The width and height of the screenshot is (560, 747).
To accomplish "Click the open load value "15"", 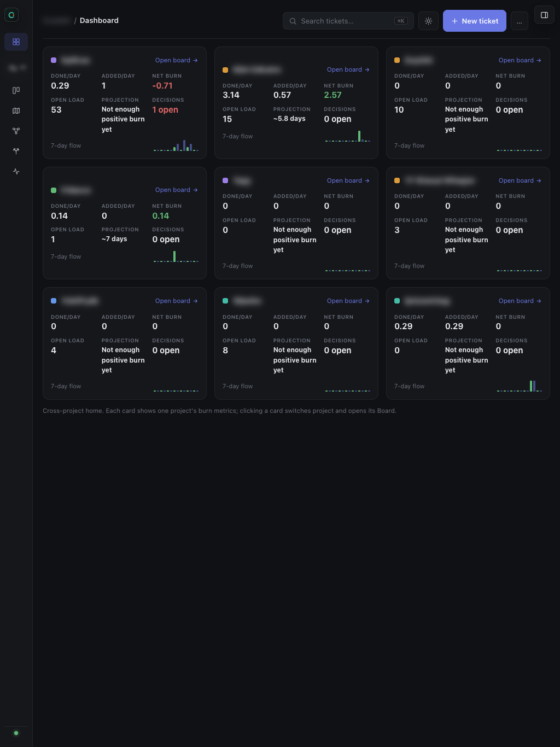I will 227,119.
